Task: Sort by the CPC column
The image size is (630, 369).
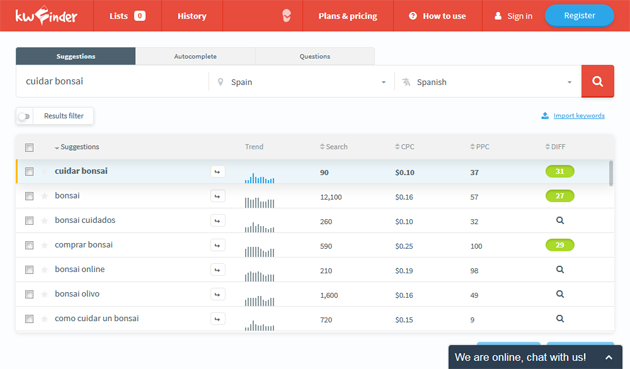Action: point(405,147)
